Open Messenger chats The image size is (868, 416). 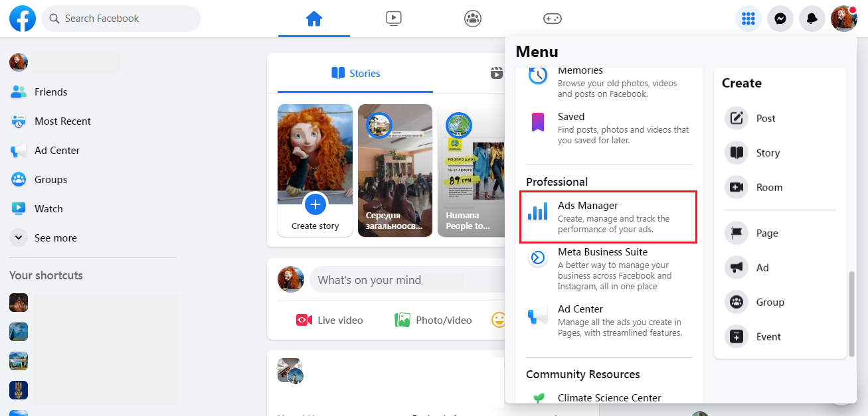click(780, 19)
